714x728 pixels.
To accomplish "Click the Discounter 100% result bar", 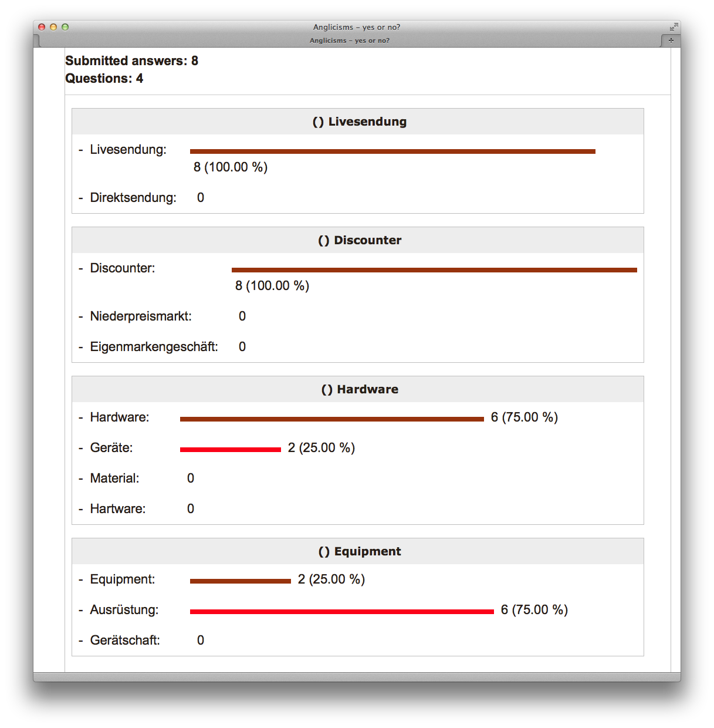I will tap(434, 270).
